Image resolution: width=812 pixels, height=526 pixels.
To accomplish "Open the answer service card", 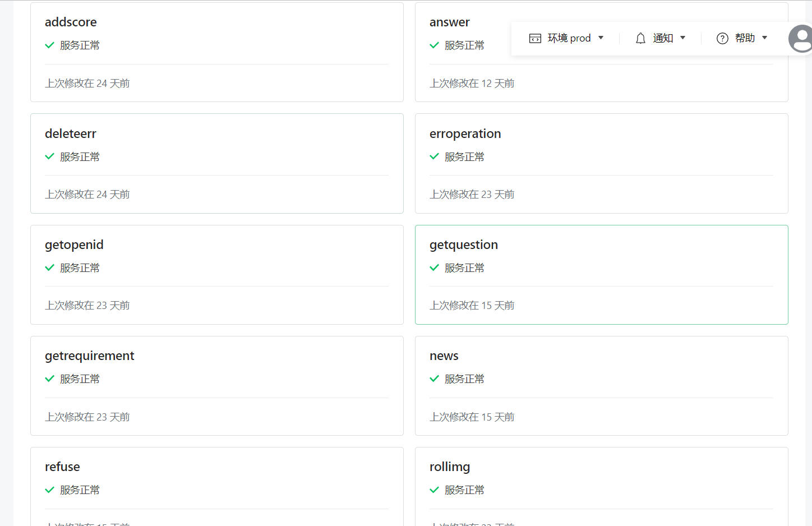I will 602,52.
